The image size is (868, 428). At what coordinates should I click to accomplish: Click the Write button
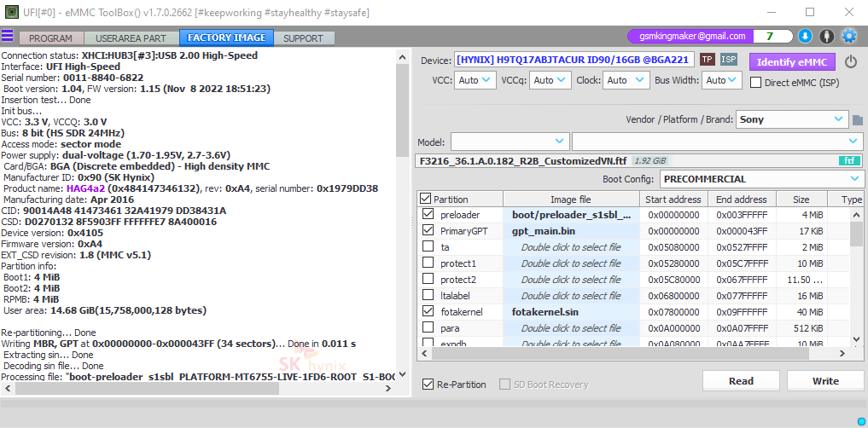(x=824, y=381)
